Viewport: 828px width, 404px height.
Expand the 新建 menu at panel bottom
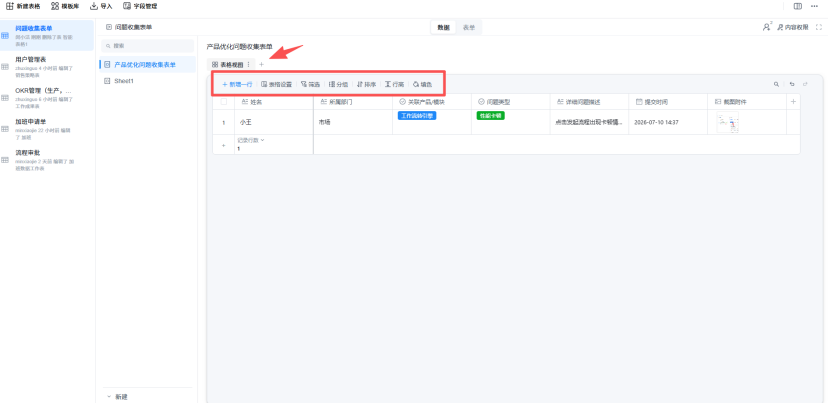pos(117,397)
